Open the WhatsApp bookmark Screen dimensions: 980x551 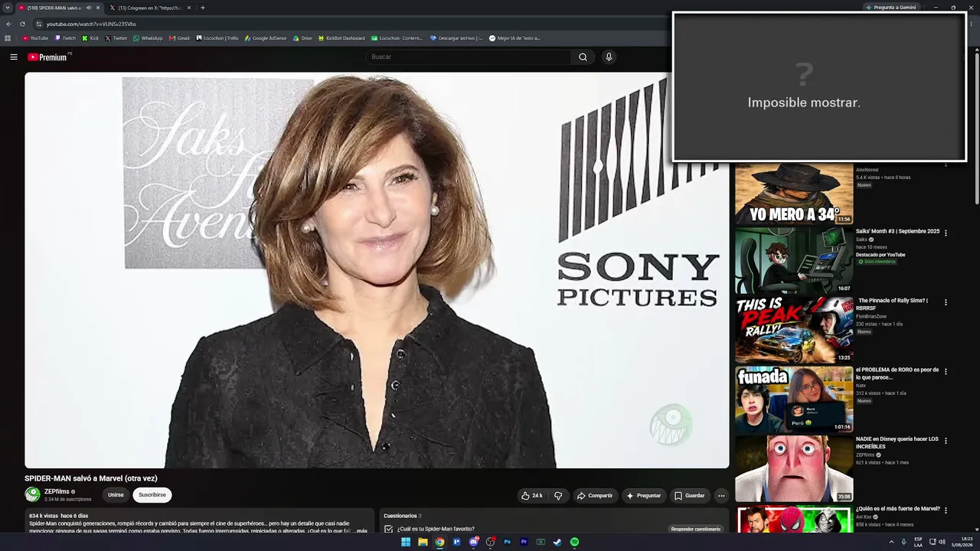(148, 38)
